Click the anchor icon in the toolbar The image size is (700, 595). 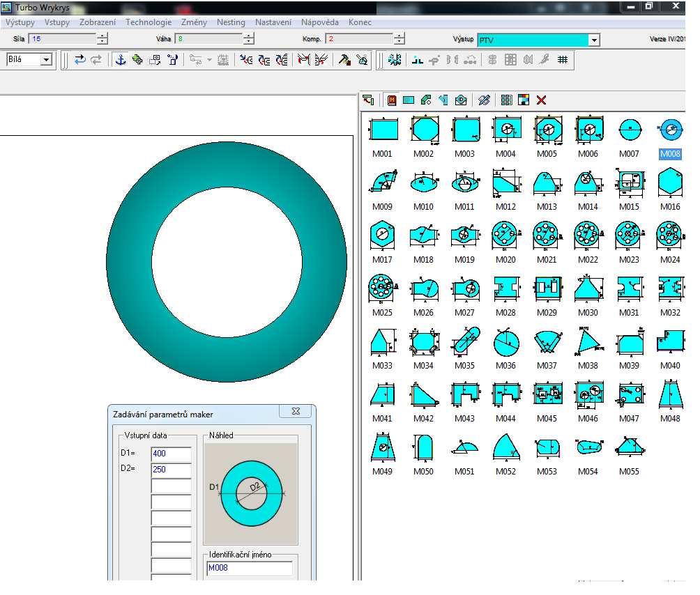point(121,60)
